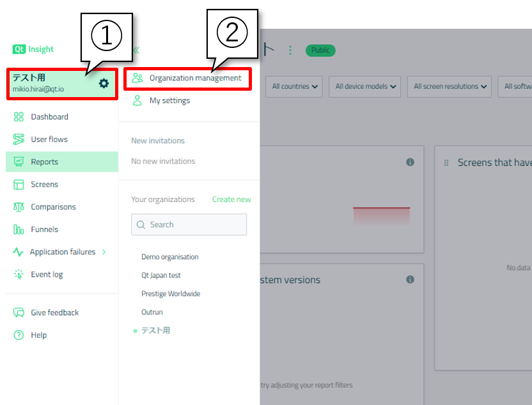Select Demo organisation from the list
Viewport: 532px width, 405px height.
tap(169, 257)
